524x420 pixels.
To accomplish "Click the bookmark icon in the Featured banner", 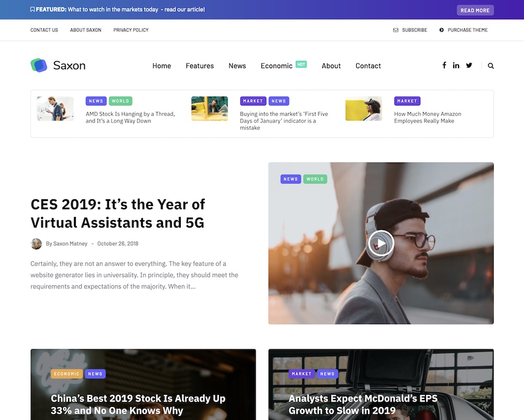I will 32,9.
